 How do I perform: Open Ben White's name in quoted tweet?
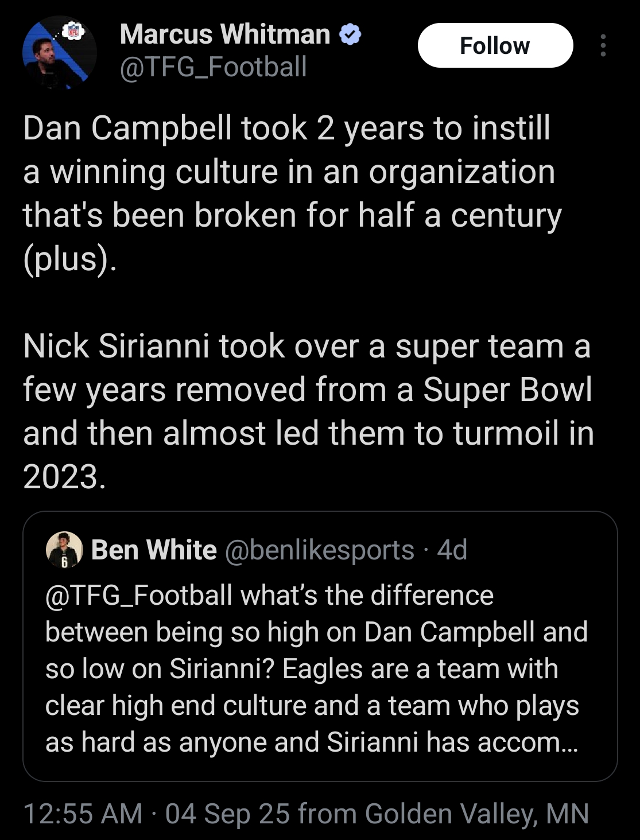154,550
